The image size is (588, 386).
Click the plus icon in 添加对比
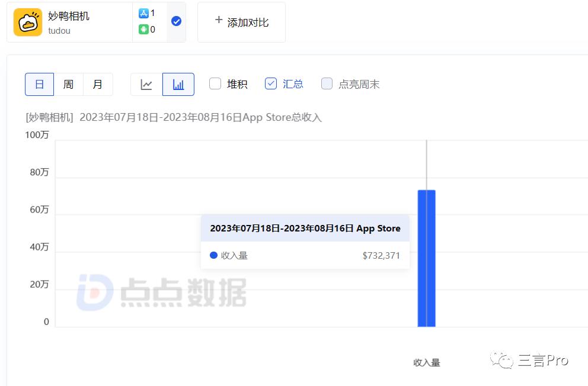(219, 20)
